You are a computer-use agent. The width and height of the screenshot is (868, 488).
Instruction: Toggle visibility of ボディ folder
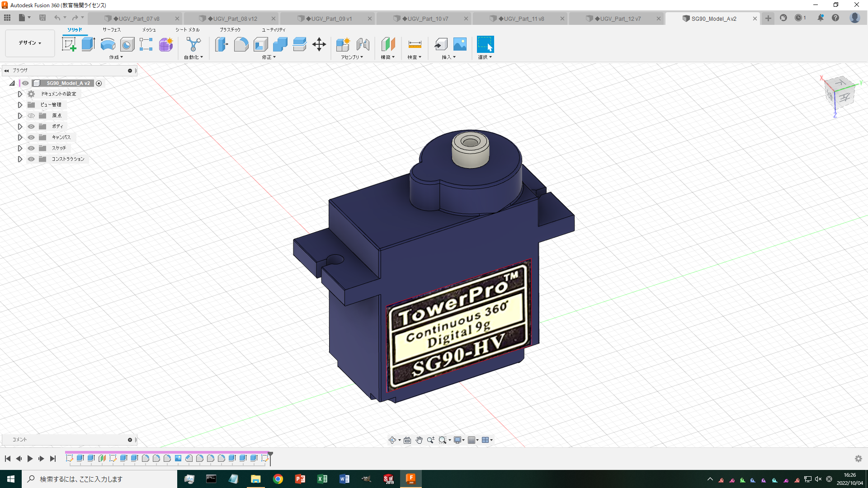coord(31,127)
